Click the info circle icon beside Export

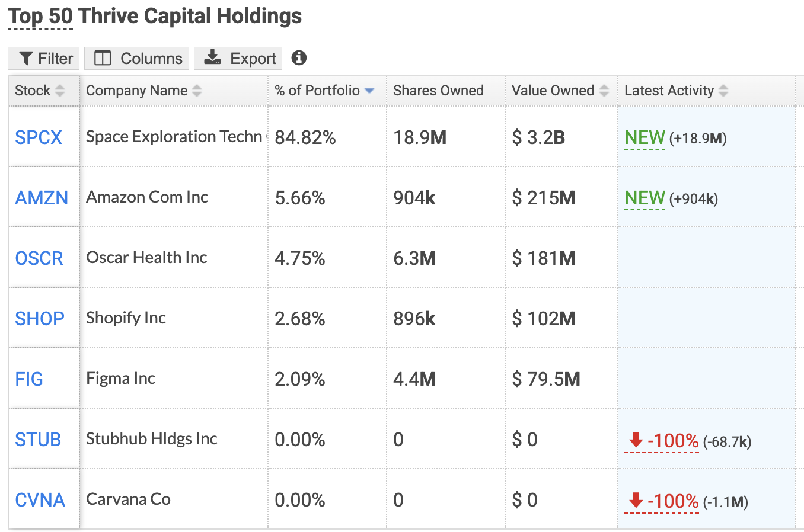pos(299,58)
